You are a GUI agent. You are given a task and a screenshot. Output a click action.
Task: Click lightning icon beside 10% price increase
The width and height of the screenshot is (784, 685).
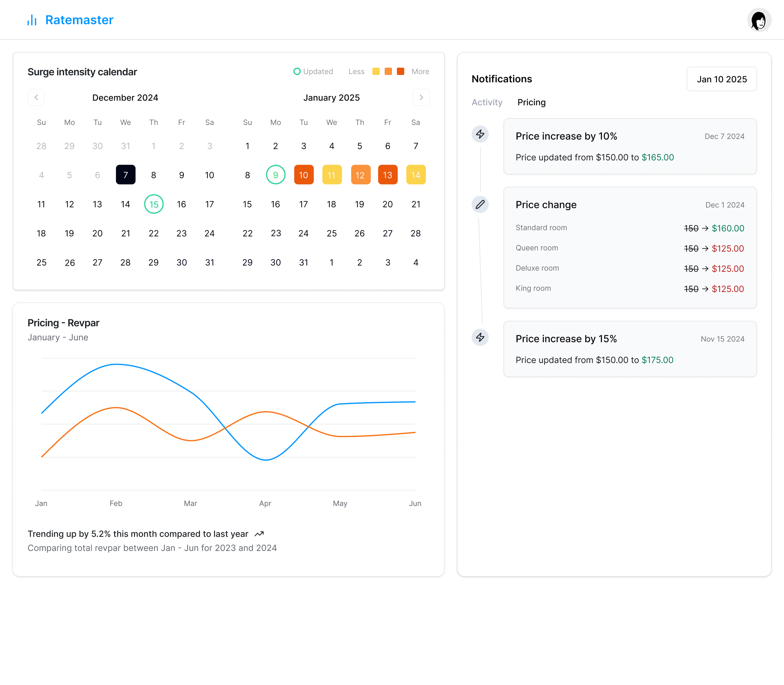click(480, 134)
